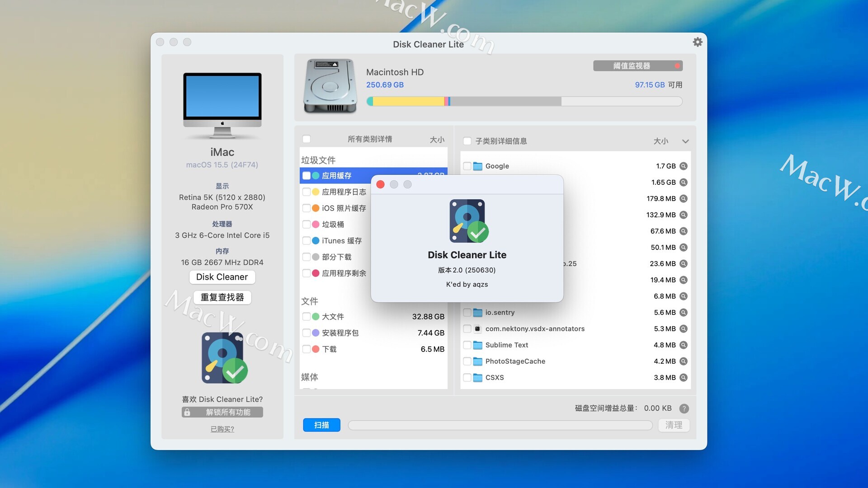
Task: Click magnifier icon next to 23.6 MB
Action: point(684,264)
